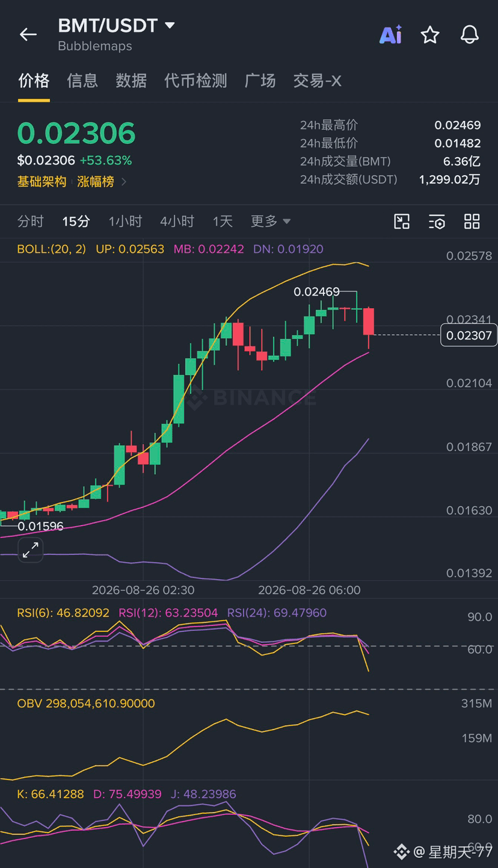Open the 交易-X tab
Screen dimensions: 498x868
coord(318,81)
